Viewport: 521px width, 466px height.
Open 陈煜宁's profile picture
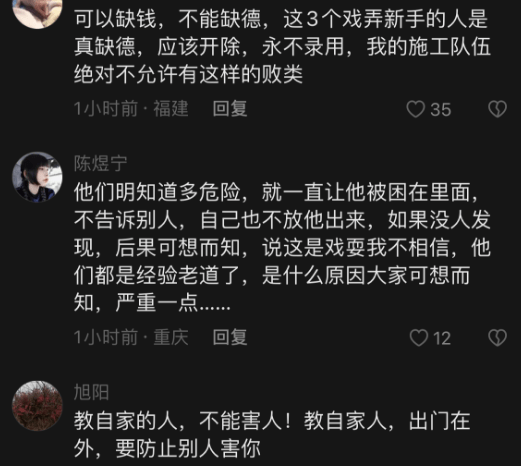[x=37, y=177]
